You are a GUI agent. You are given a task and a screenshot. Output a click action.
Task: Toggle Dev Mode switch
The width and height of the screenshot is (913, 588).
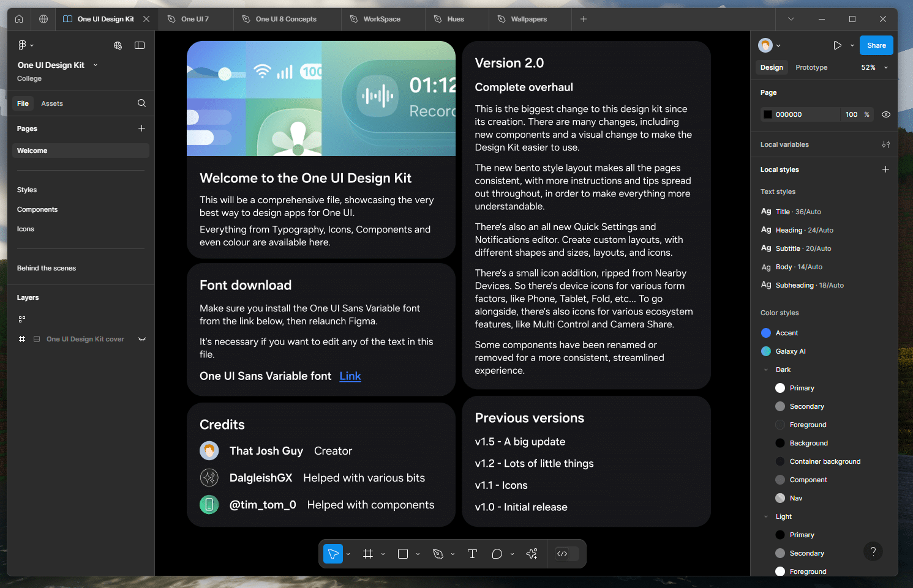pyautogui.click(x=566, y=554)
